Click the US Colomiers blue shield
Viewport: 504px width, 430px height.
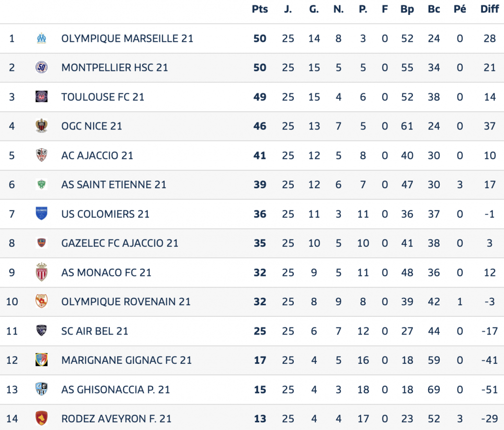(x=41, y=214)
